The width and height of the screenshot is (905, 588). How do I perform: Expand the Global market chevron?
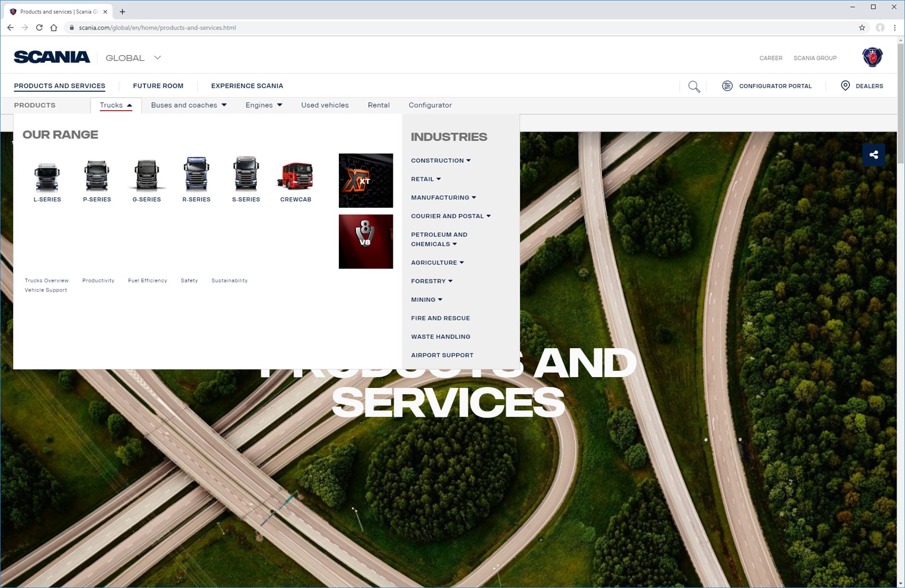pyautogui.click(x=158, y=58)
